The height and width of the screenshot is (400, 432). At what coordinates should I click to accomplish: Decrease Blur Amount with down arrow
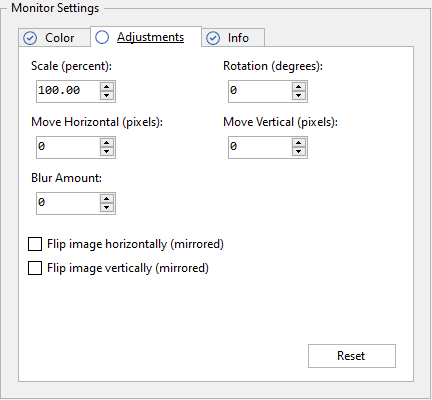click(x=107, y=208)
